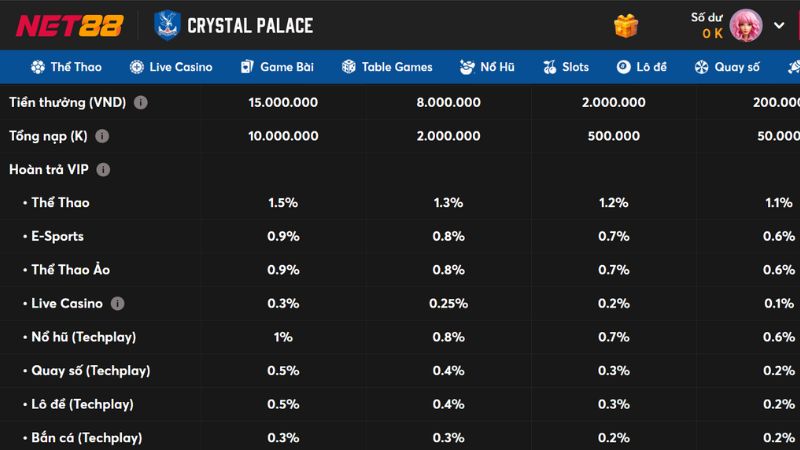Open Quay số in navigation bar
This screenshot has width=800, height=450.
coord(727,67)
